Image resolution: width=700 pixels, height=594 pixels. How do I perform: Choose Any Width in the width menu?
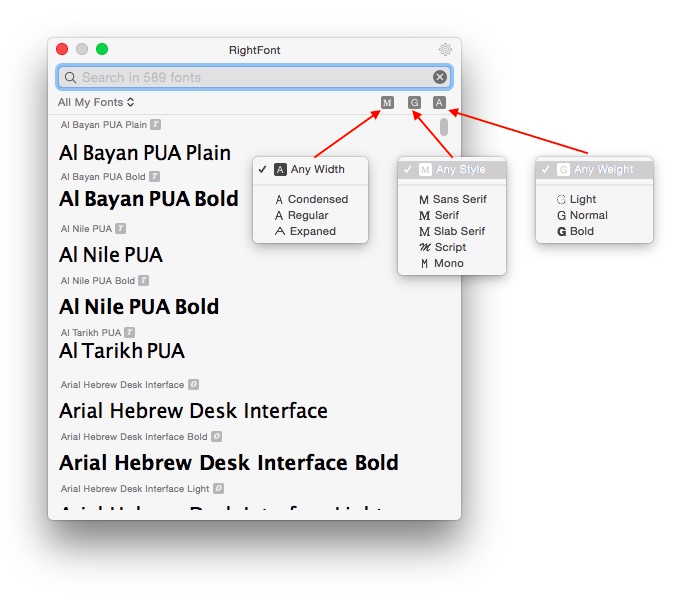tap(310, 170)
